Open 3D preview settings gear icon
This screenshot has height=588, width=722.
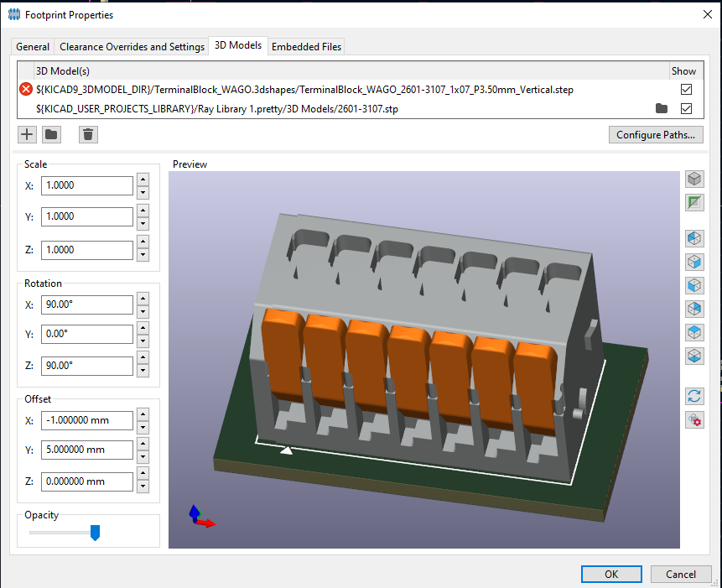[694, 419]
